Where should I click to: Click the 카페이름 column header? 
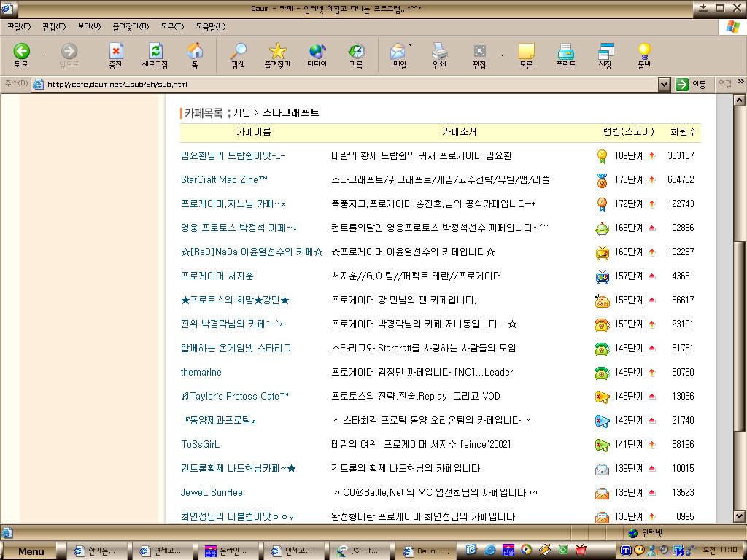pyautogui.click(x=253, y=132)
